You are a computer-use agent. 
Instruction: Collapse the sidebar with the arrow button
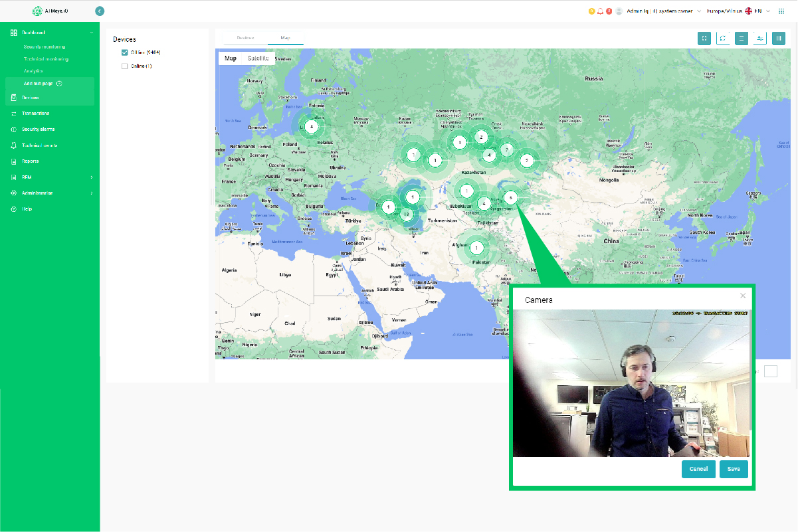100,11
